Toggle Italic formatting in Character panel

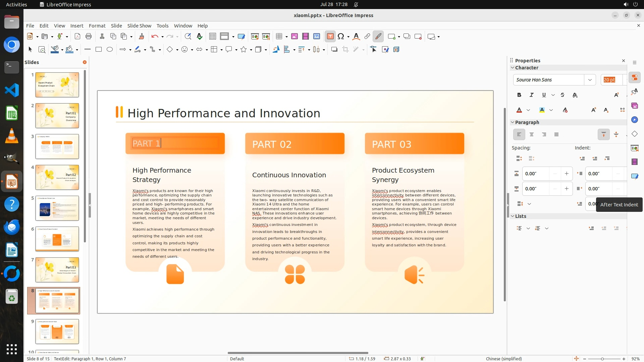coord(531,95)
